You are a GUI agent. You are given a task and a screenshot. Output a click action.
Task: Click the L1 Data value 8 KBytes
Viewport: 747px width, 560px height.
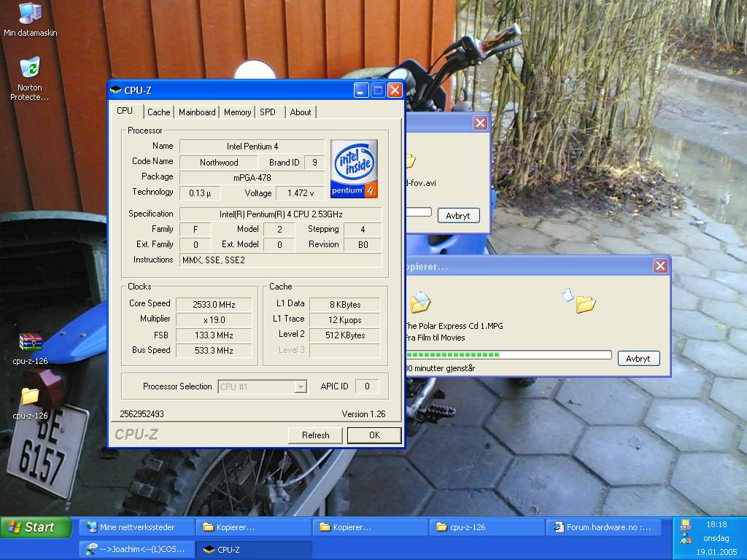pyautogui.click(x=345, y=304)
